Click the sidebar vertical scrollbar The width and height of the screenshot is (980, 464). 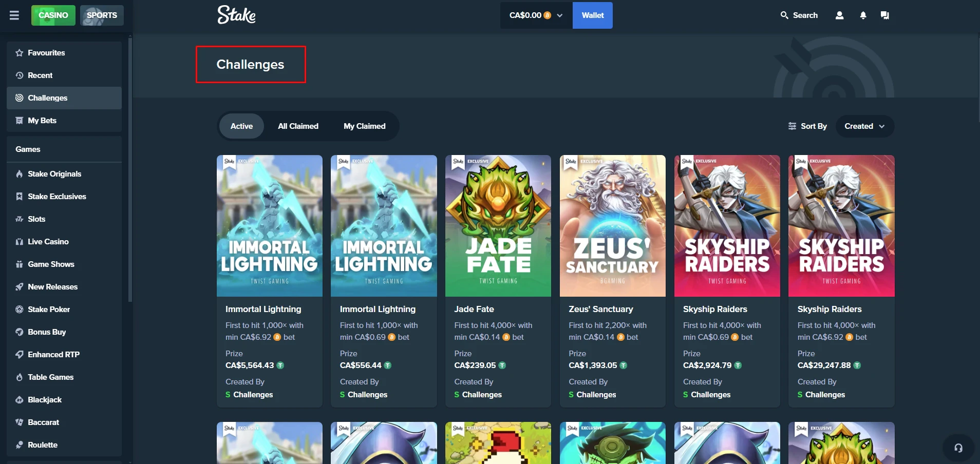point(130,169)
